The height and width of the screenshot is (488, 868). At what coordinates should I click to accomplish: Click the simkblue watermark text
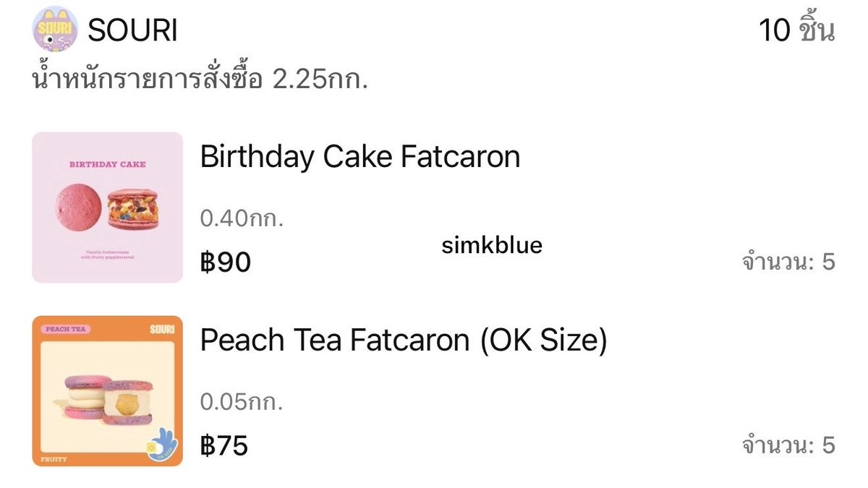492,246
